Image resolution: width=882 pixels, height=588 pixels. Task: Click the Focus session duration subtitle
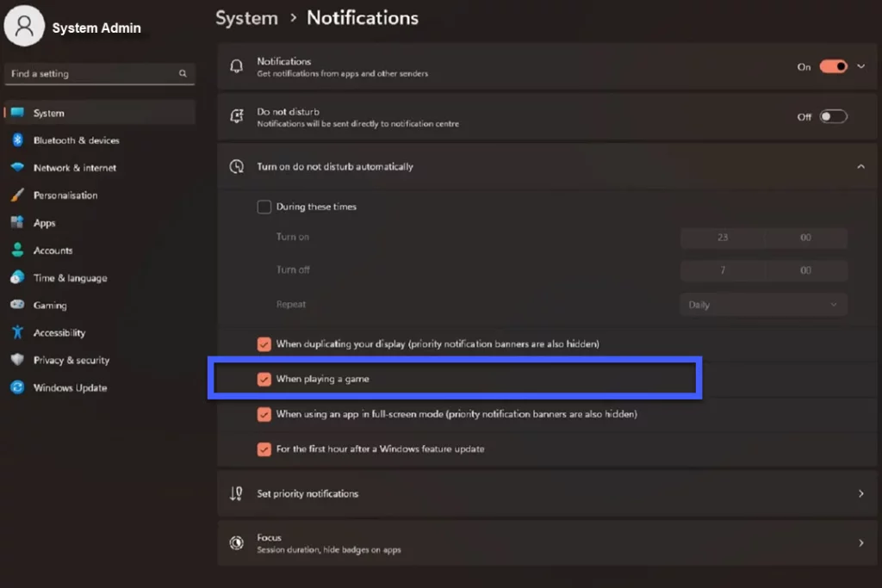click(x=329, y=550)
